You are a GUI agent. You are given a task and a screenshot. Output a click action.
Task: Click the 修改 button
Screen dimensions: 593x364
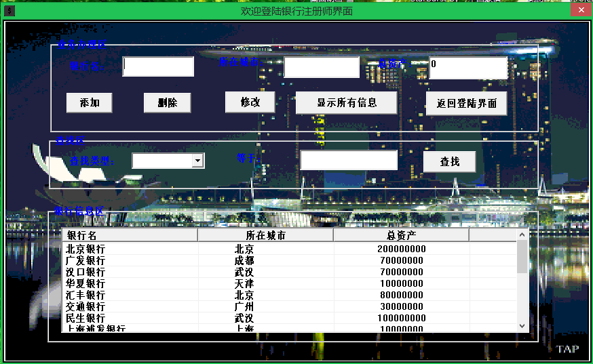[250, 102]
